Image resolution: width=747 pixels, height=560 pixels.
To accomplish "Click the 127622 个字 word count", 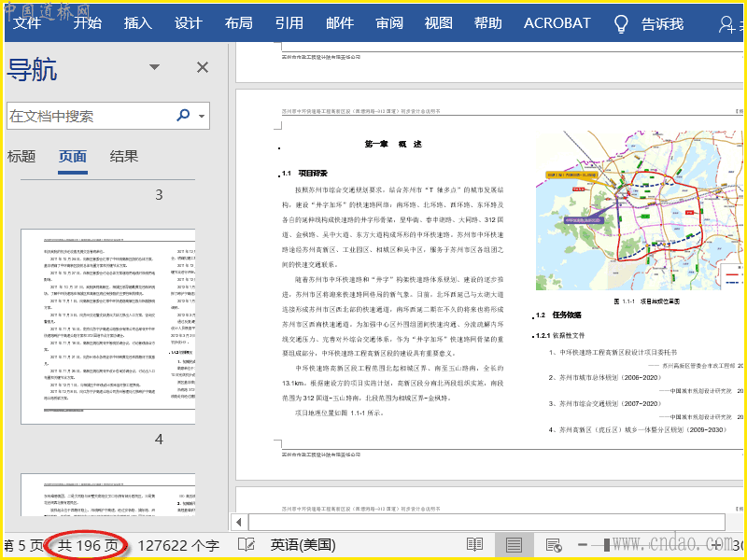I will [x=178, y=545].
